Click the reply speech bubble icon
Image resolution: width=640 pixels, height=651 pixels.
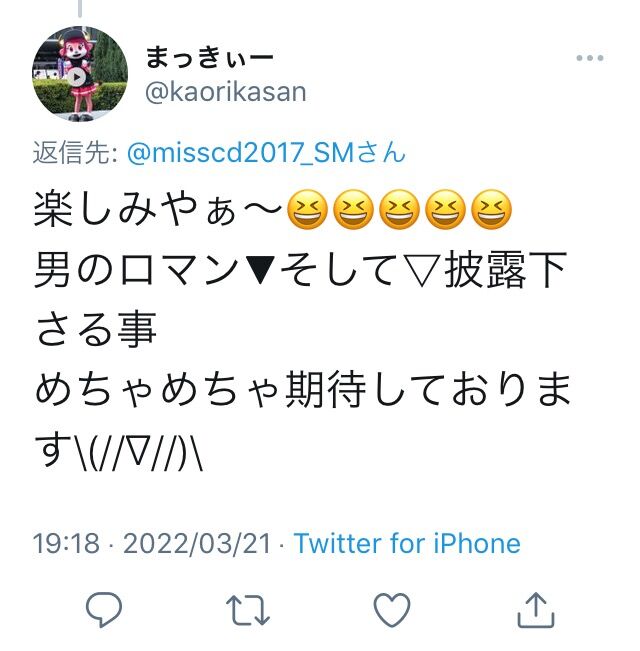click(x=104, y=609)
